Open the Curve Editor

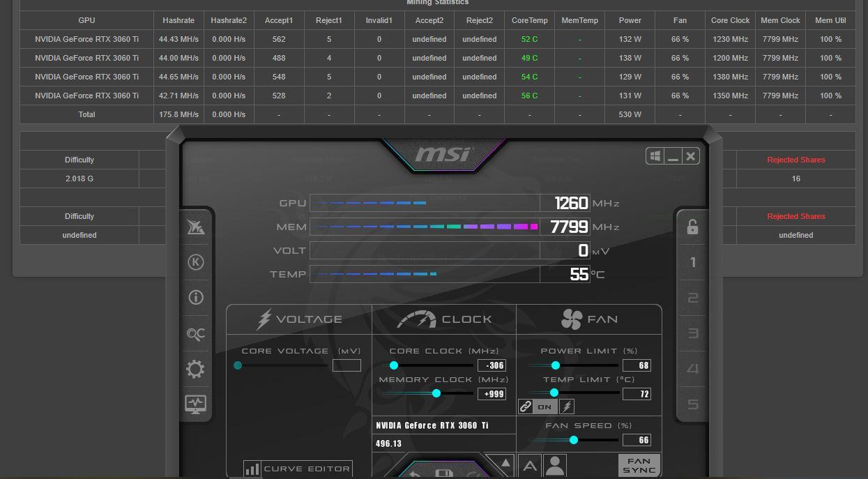[298, 469]
